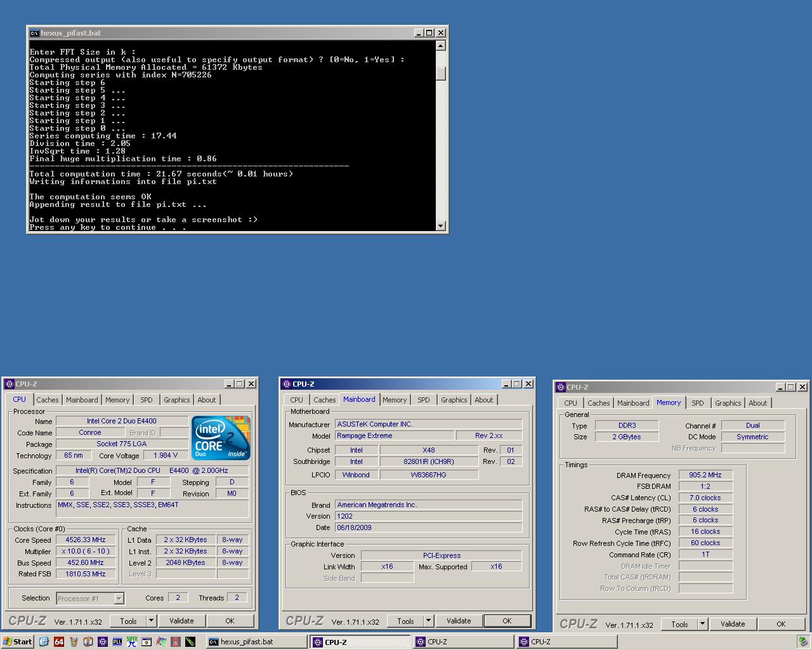The height and width of the screenshot is (650, 812).
Task: Click the console scrollbar's up arrow
Action: (441, 46)
